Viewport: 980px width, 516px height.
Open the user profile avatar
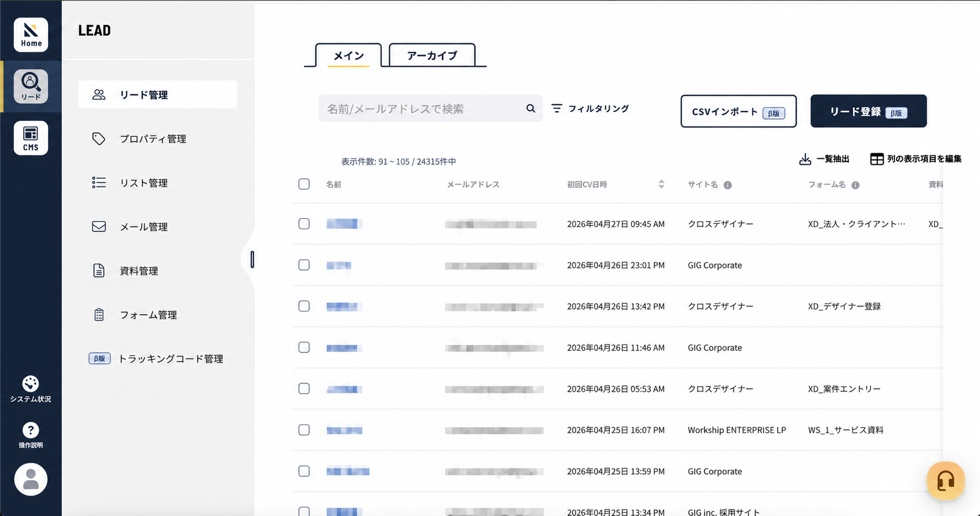(31, 479)
